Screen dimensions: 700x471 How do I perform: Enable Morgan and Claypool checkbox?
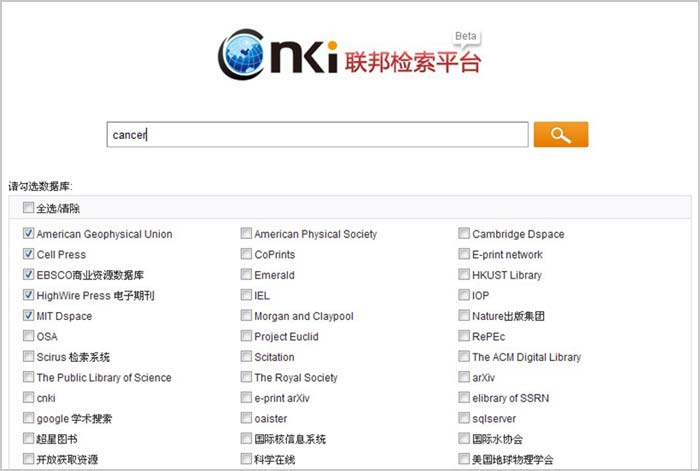pos(246,315)
